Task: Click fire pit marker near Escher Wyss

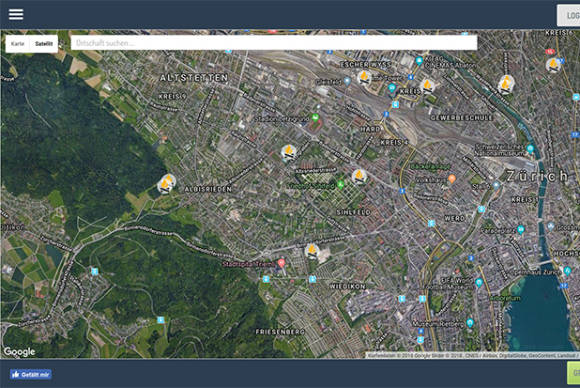Action: pos(364,77)
